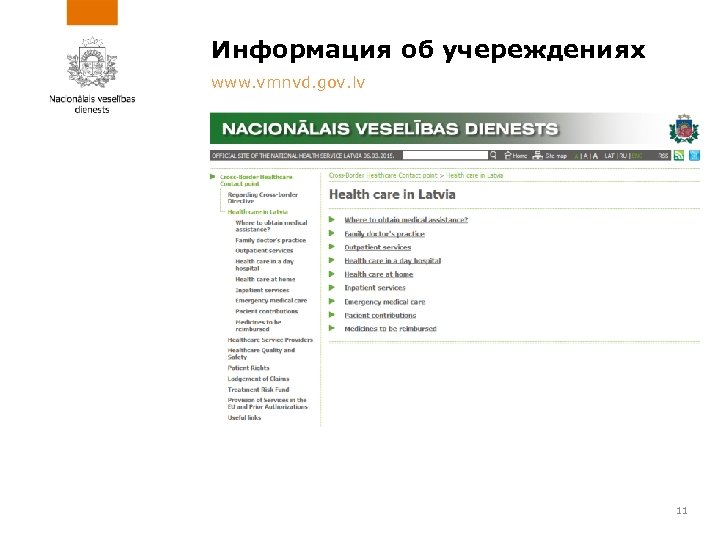Open the www.vmnvd.gov.lv link

(x=288, y=83)
